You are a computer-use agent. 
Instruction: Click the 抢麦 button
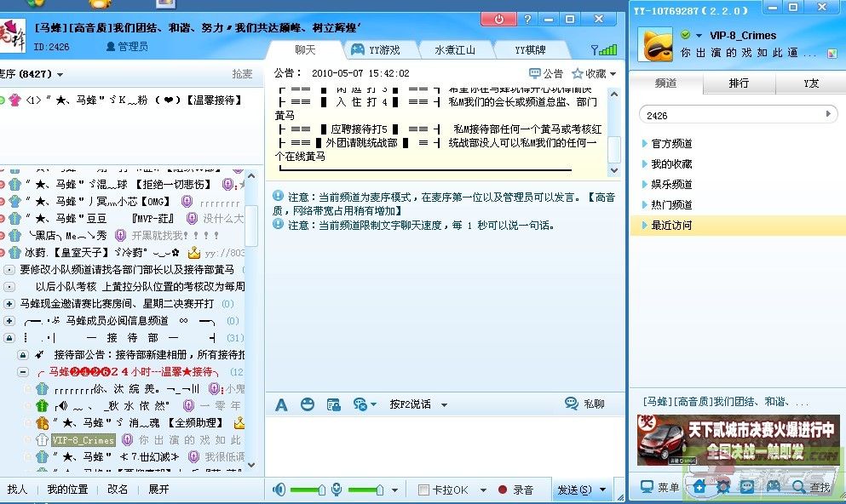(x=242, y=74)
